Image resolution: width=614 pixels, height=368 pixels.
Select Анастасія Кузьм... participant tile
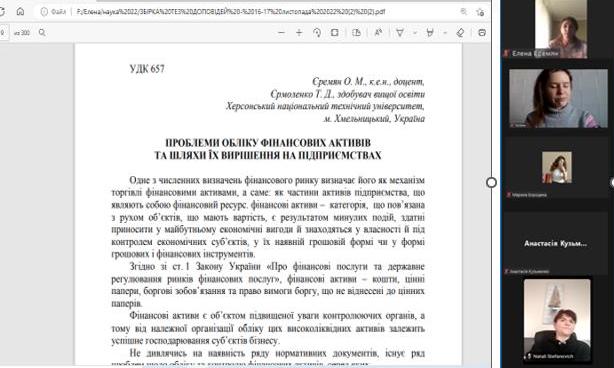pos(555,244)
